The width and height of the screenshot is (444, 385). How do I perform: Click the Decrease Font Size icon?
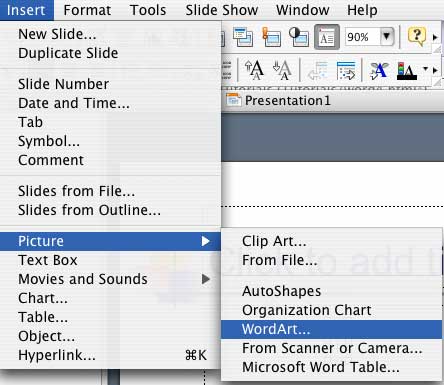(x=282, y=70)
